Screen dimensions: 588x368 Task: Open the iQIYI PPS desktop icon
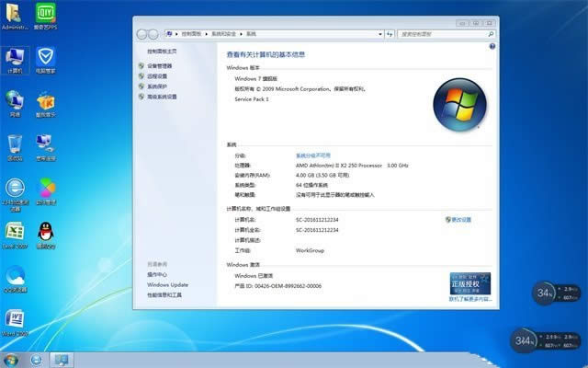[x=45, y=15]
